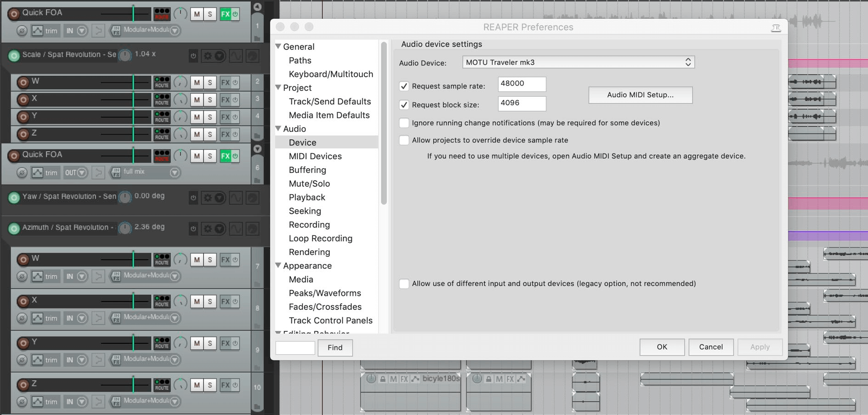Uncheck Request sample rate checkbox
The width and height of the screenshot is (868, 415).
tap(404, 86)
